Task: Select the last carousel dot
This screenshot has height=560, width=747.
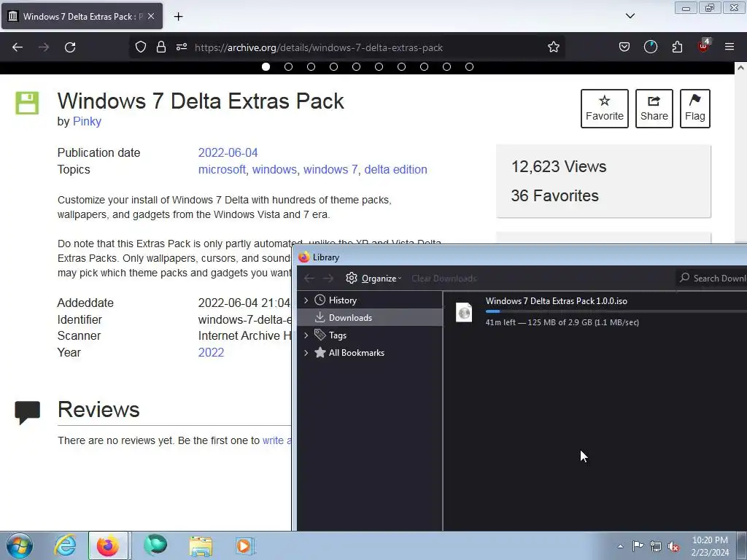Action: tap(469, 66)
